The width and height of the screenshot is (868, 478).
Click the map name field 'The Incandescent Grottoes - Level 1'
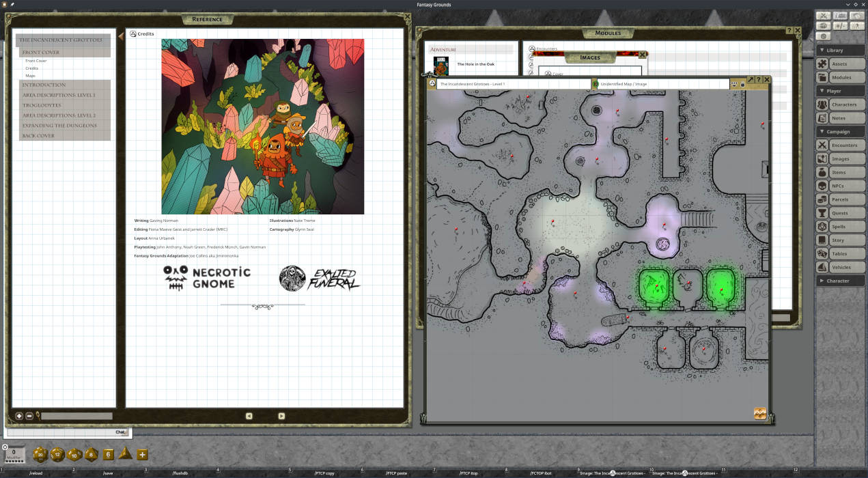click(513, 84)
